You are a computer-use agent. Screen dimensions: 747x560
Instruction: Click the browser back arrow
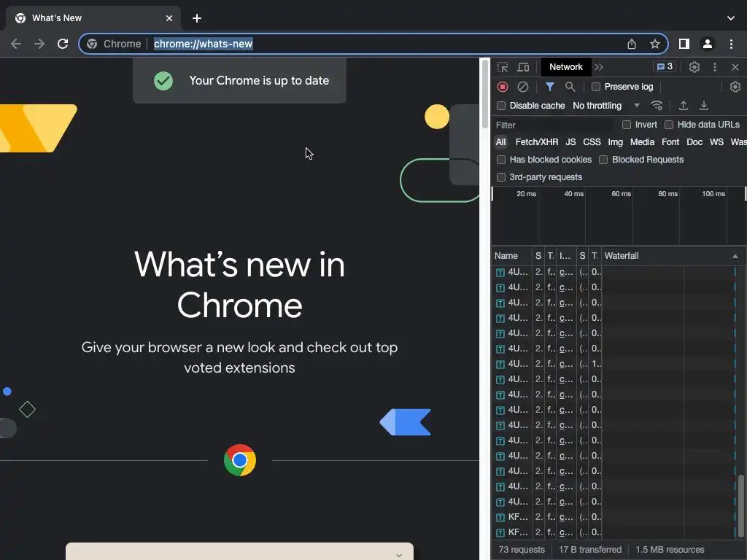click(16, 44)
